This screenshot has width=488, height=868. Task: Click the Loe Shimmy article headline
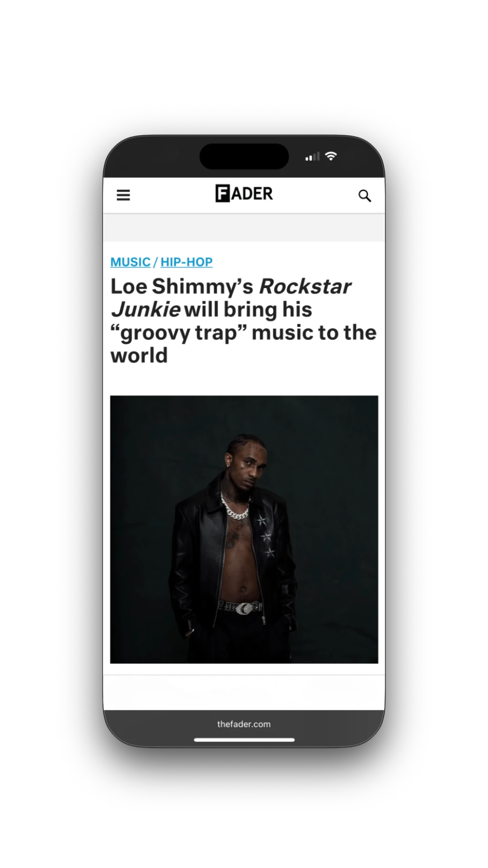pos(244,321)
